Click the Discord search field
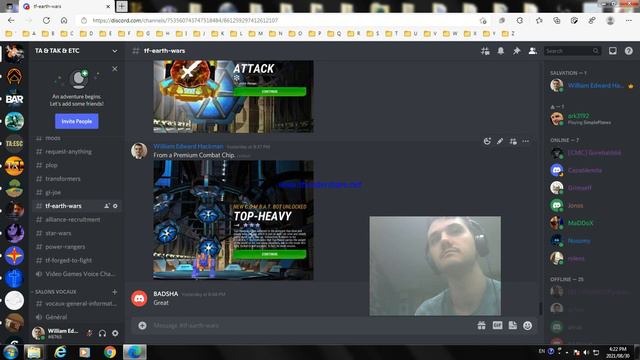The height and width of the screenshot is (360, 640). tap(572, 51)
